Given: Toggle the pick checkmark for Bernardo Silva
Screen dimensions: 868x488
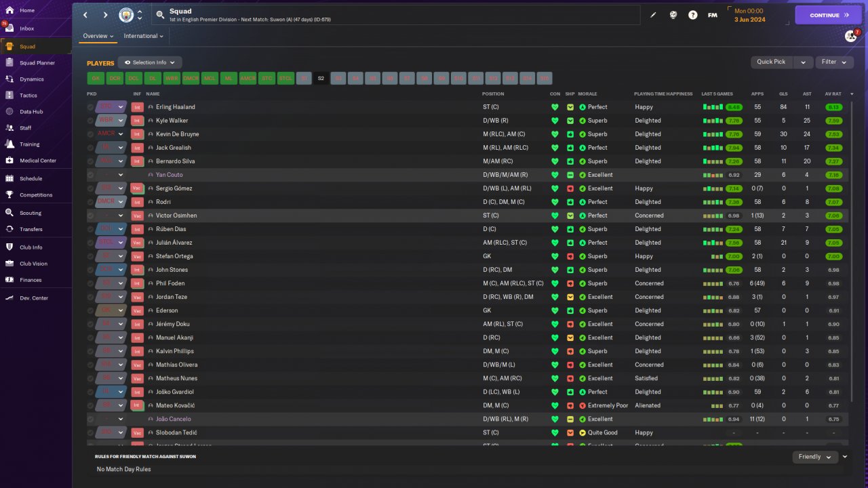Looking at the screenshot, I should click(91, 161).
